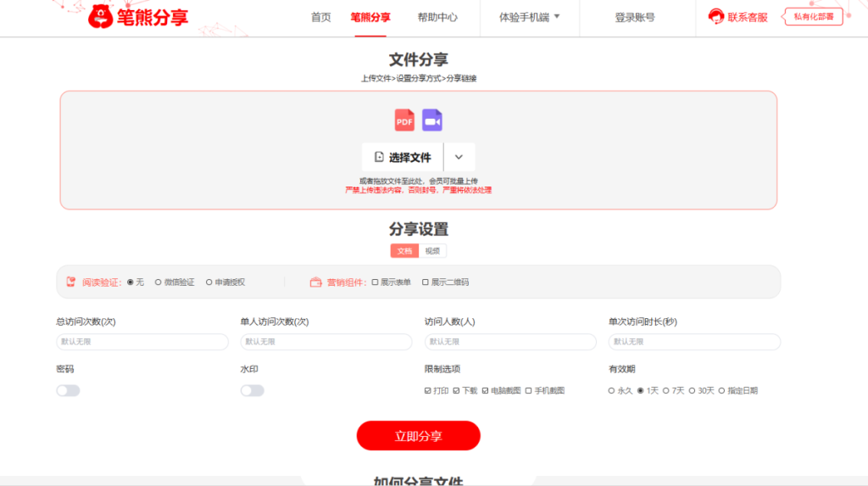
Task: Focus the 总访问次数 input field
Action: pyautogui.click(x=142, y=342)
